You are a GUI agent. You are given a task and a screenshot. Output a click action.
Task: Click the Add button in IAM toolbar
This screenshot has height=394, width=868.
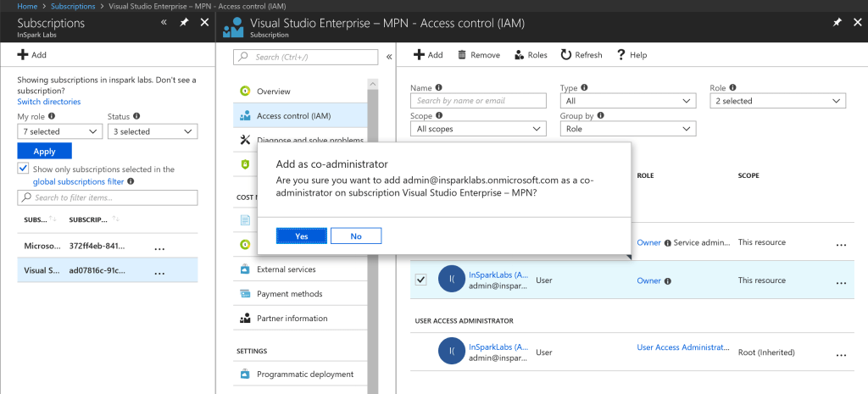pos(428,55)
